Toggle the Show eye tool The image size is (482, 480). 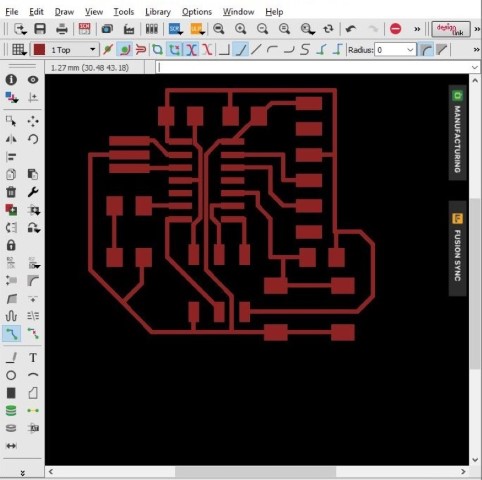(x=33, y=80)
